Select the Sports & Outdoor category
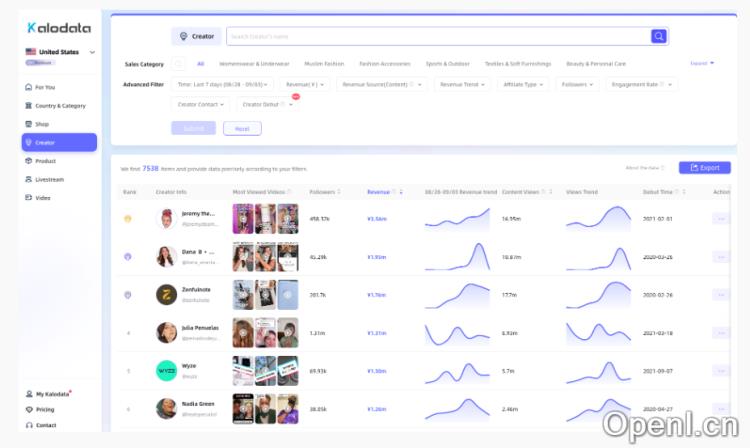750x448 pixels. pyautogui.click(x=447, y=64)
